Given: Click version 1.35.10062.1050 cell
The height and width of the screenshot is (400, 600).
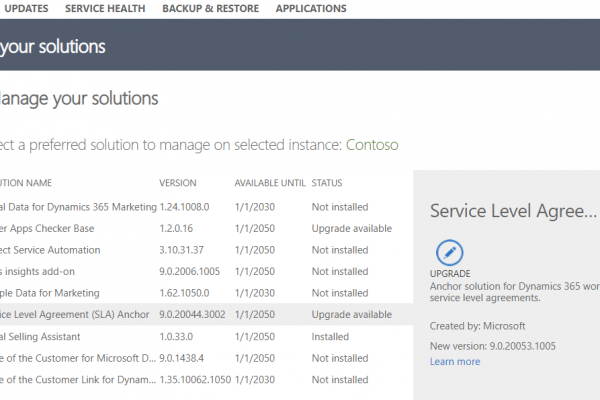Looking at the screenshot, I should point(195,380).
